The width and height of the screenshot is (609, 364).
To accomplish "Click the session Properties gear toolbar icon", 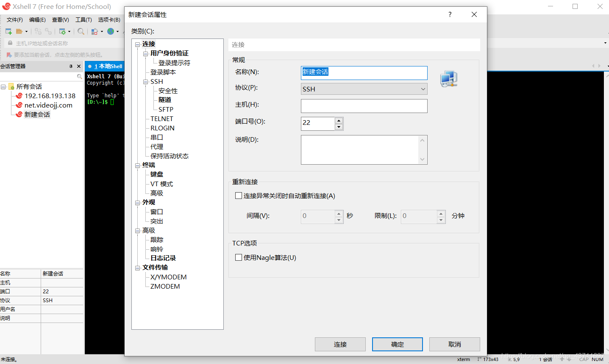I will (x=62, y=31).
